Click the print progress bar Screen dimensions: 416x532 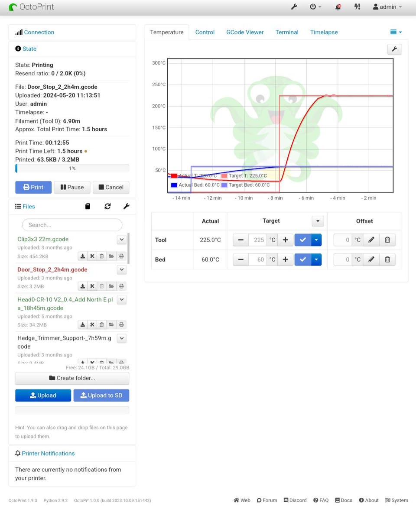pos(72,169)
